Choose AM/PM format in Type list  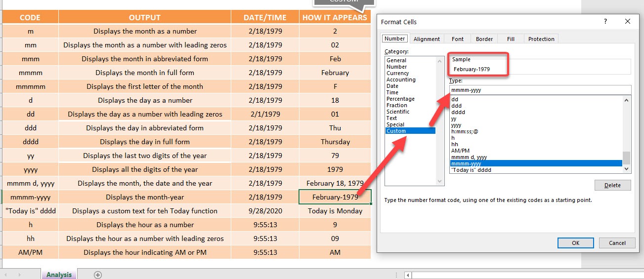pos(536,151)
